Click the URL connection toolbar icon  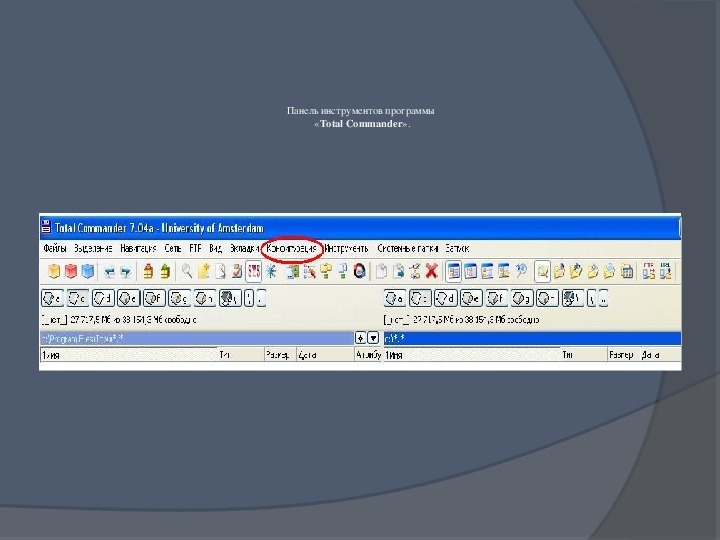coord(666,271)
